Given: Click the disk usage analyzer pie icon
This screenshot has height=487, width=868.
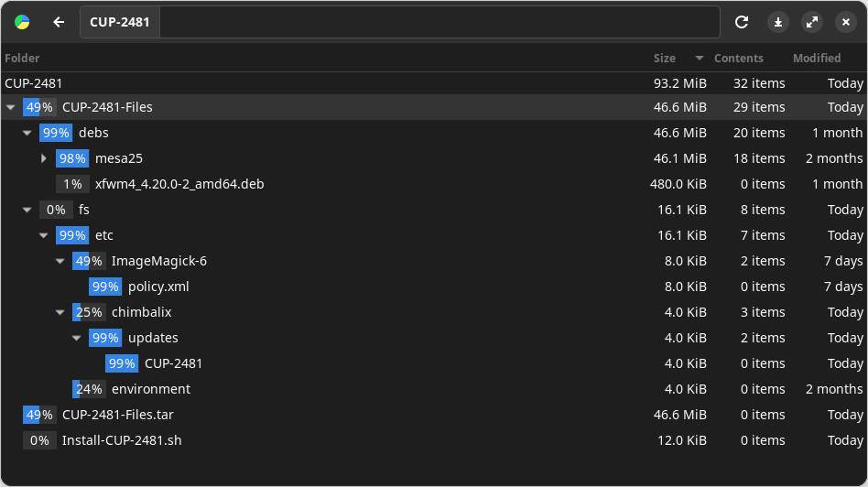Looking at the screenshot, I should 22,22.
